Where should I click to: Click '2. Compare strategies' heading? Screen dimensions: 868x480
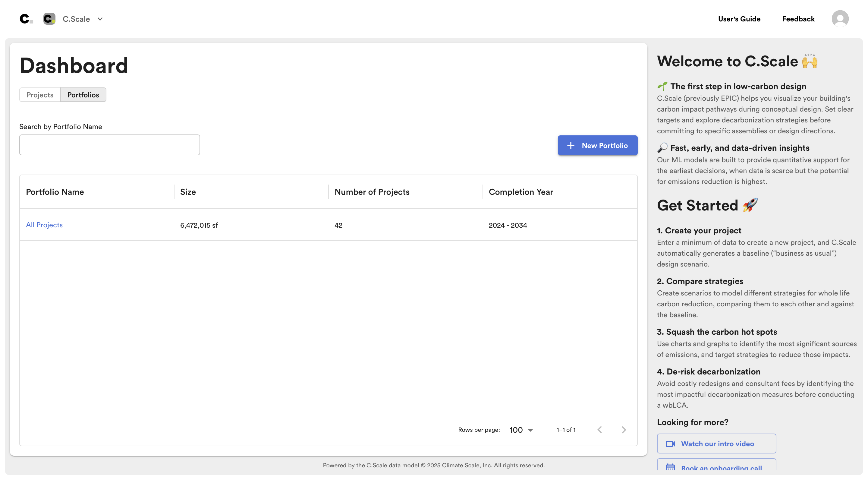[x=700, y=281]
